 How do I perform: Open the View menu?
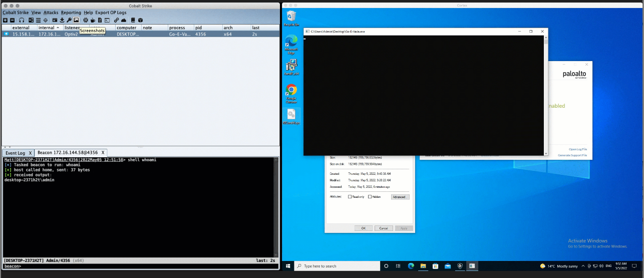[x=36, y=13]
